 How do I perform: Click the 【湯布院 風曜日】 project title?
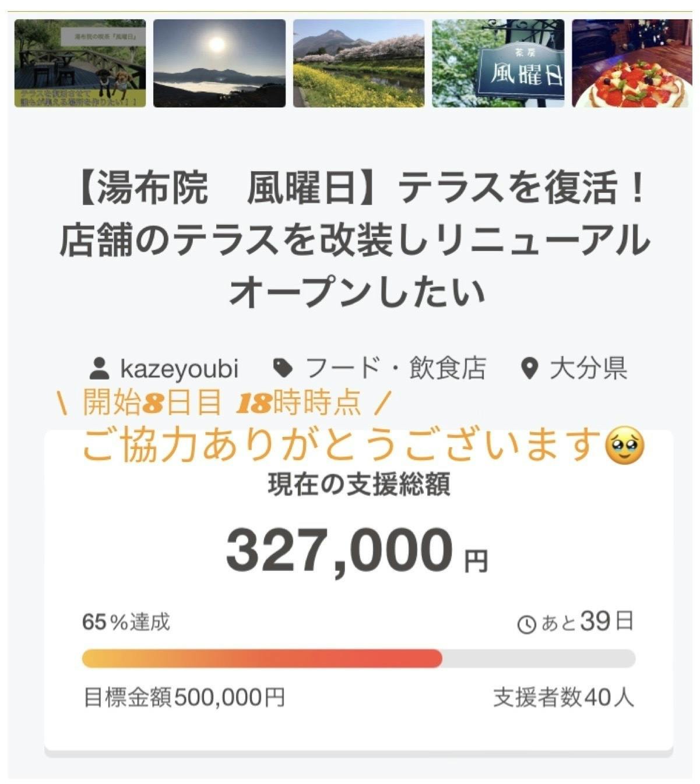pos(354,240)
